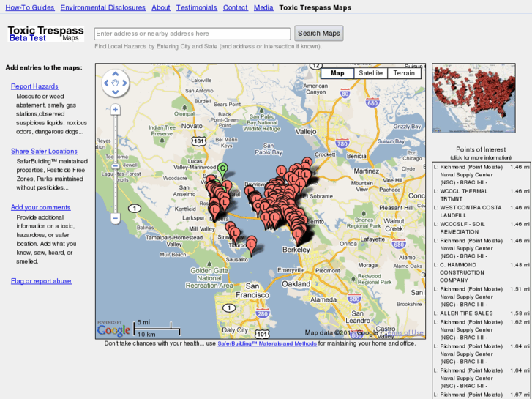The width and height of the screenshot is (532, 399).
Task: Select Richmond (Point Molate) 1.51 mi entry
Action: point(482,297)
